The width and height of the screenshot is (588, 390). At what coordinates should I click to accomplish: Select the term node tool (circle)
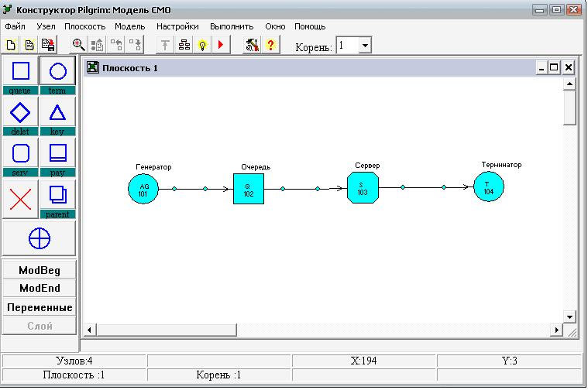point(57,71)
